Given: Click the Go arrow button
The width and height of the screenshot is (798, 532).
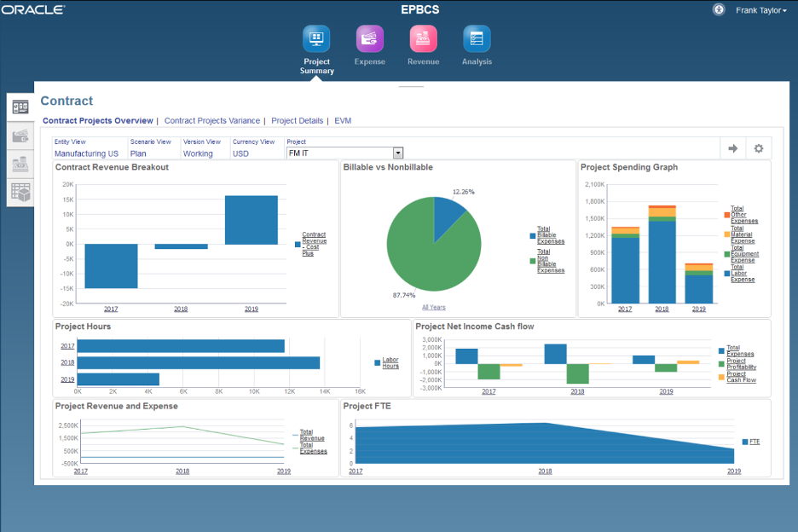Looking at the screenshot, I should [x=733, y=148].
